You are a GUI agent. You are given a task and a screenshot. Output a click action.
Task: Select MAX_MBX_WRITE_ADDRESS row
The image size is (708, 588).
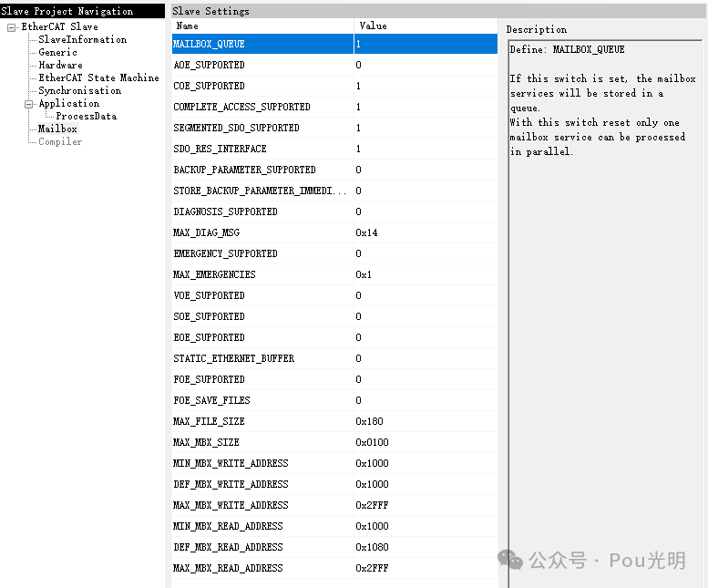334,505
